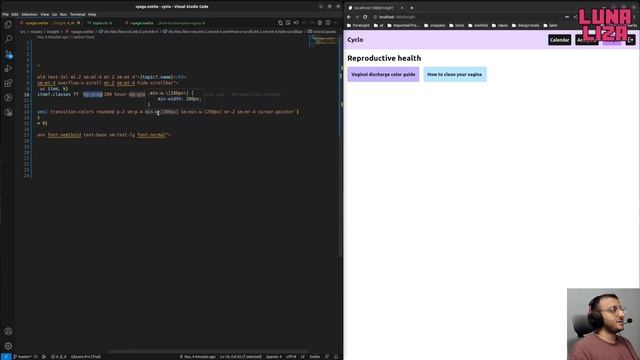The image size is (640, 360).
Task: Click the errors and warnings count in status bar
Action: (x=58, y=356)
